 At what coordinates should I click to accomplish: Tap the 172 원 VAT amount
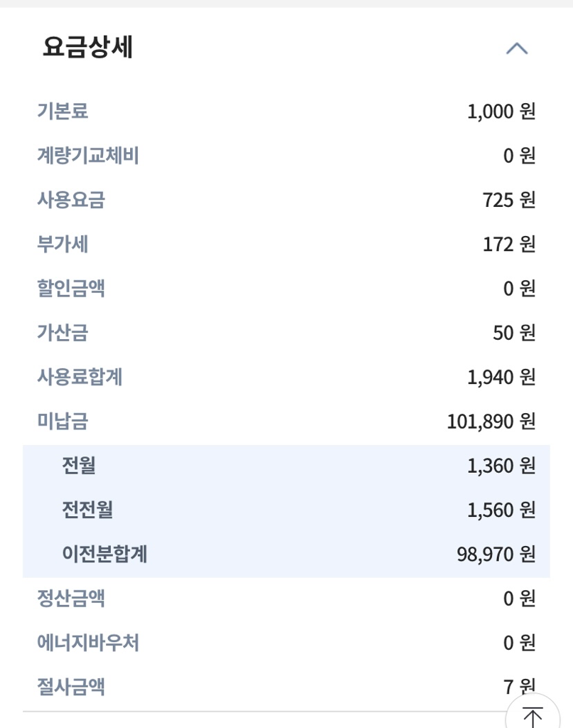point(509,245)
